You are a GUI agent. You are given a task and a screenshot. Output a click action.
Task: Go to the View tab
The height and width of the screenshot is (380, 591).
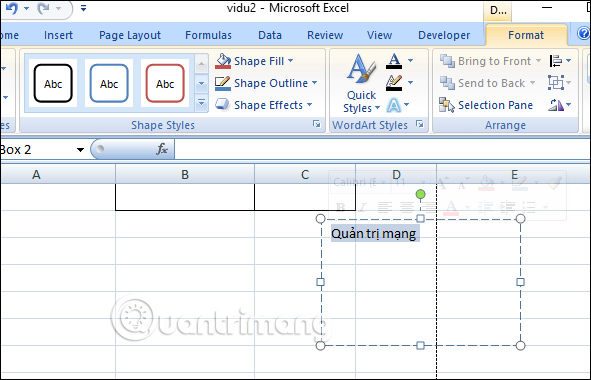(379, 35)
